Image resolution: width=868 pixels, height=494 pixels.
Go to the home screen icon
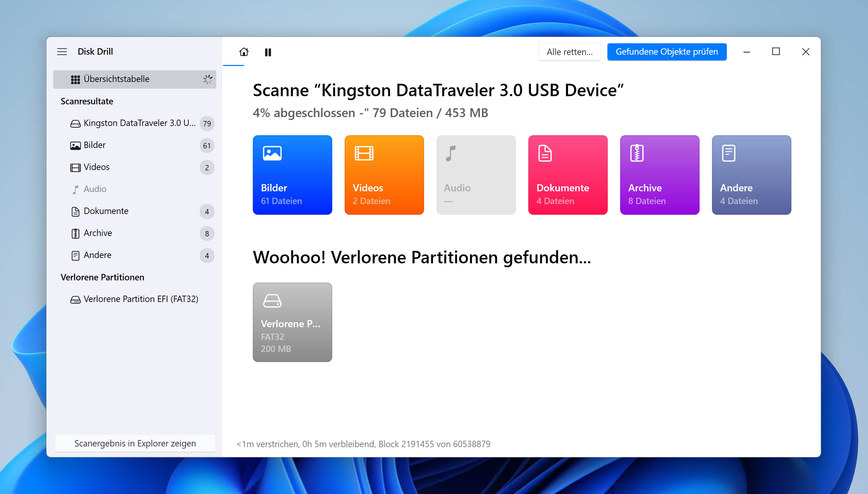click(x=244, y=52)
